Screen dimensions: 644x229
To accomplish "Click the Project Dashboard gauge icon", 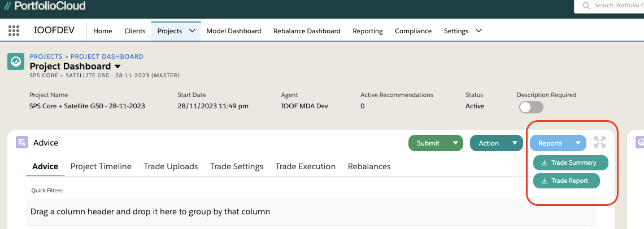I will click(15, 61).
